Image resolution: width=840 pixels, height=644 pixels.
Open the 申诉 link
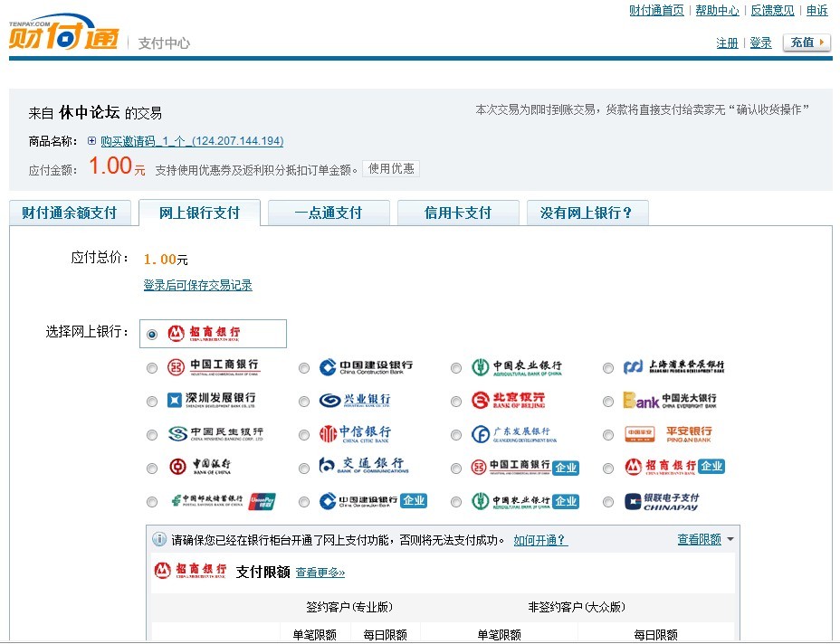(817, 11)
